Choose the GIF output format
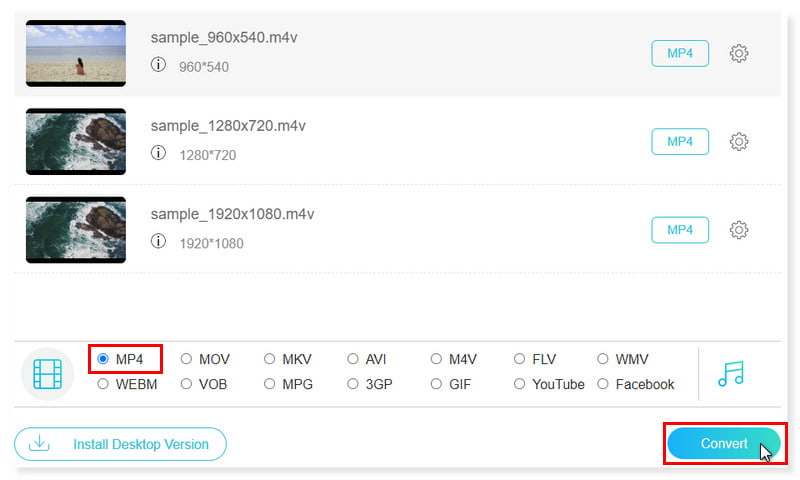The image size is (800, 480). point(437,384)
